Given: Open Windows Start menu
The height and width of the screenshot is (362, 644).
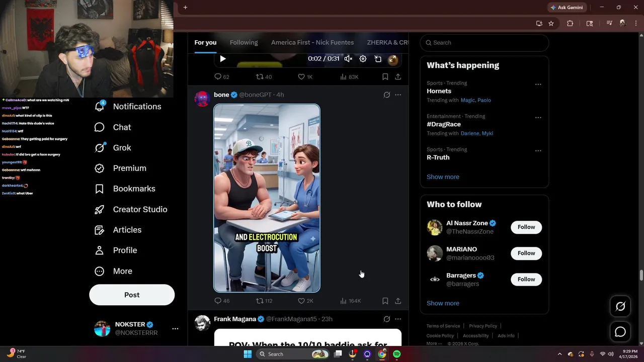Looking at the screenshot, I should [248, 354].
